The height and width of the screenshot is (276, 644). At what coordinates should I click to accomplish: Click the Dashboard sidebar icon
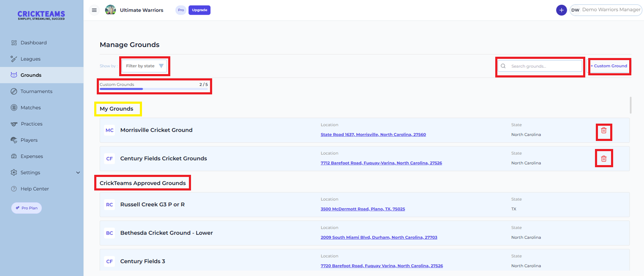point(14,43)
